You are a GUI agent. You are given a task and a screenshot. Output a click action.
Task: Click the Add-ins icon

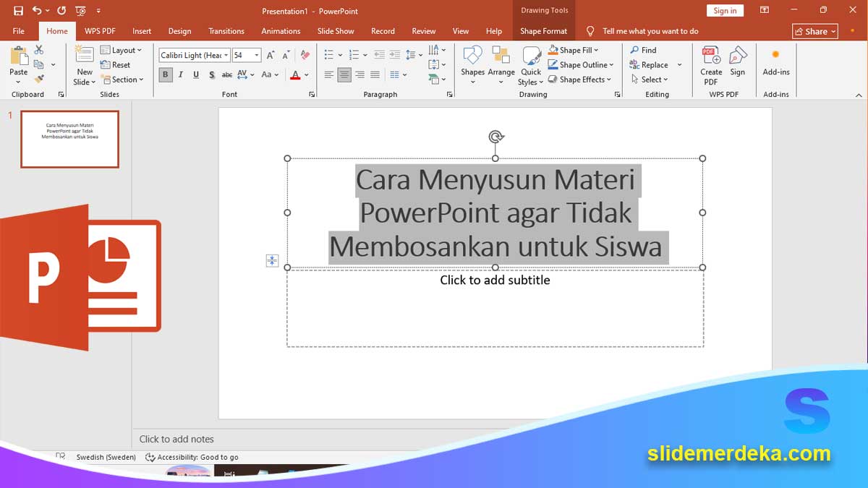(775, 55)
